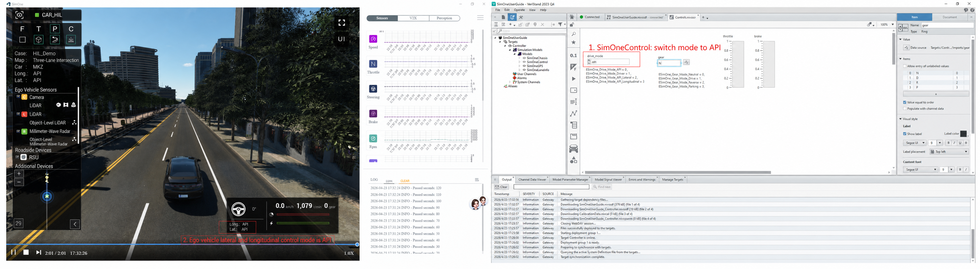Image resolution: width=980 pixels, height=269 pixels.
Task: Click the Speed chart icon
Action: [373, 39]
